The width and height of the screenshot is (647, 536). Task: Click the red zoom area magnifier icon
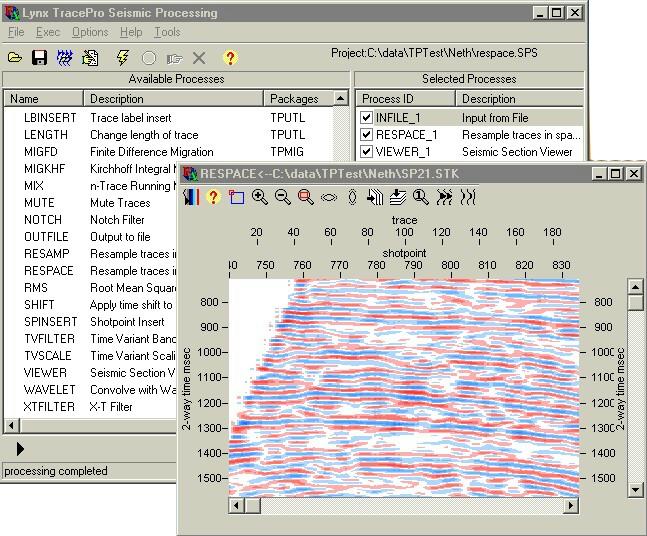click(306, 197)
